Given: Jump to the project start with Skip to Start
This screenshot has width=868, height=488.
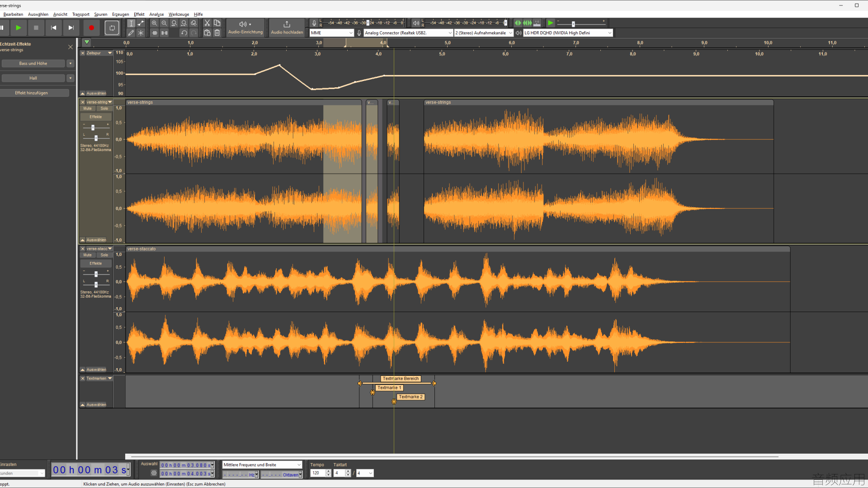Looking at the screenshot, I should [x=53, y=28].
